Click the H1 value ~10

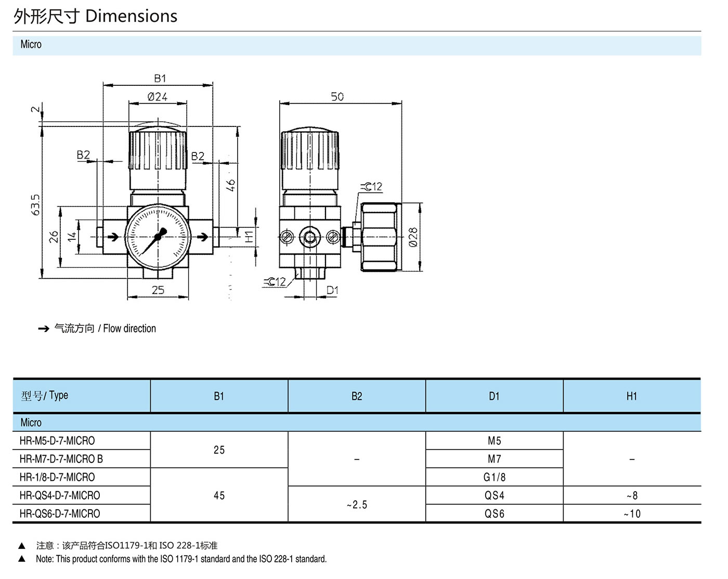(x=632, y=513)
